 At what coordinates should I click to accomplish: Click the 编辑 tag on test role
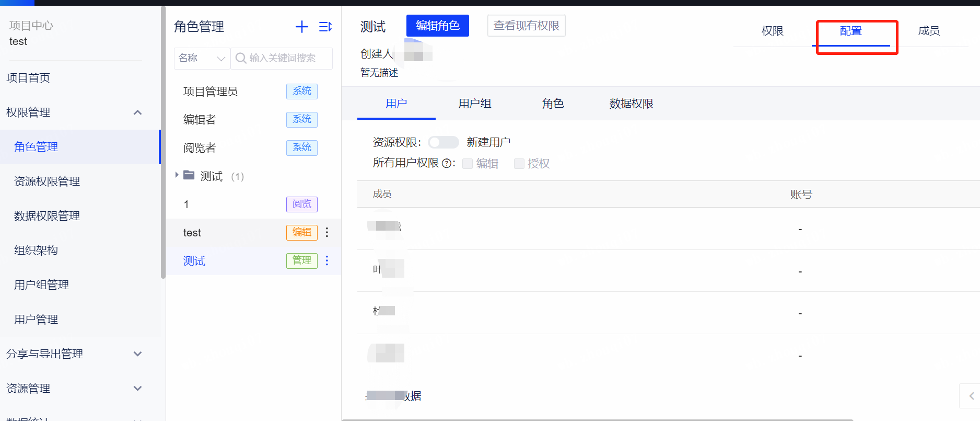coord(302,232)
